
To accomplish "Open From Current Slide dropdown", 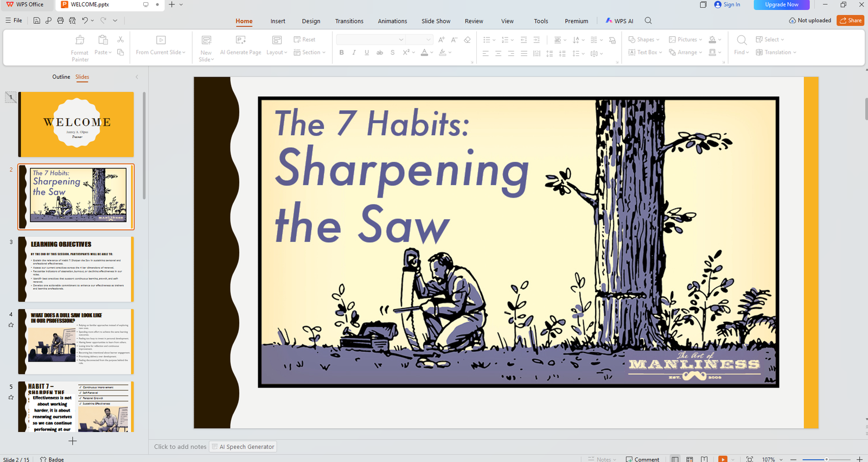I will [x=161, y=52].
